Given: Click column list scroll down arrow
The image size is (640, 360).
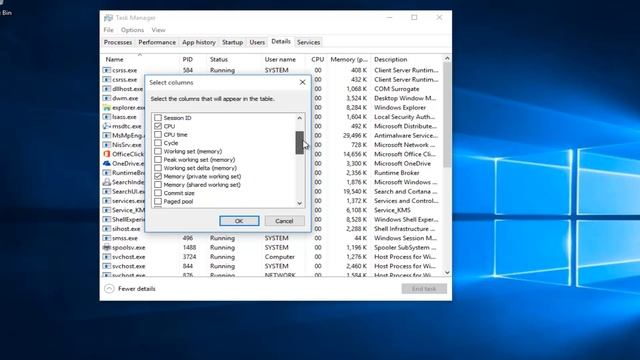Looking at the screenshot, I should 300,203.
